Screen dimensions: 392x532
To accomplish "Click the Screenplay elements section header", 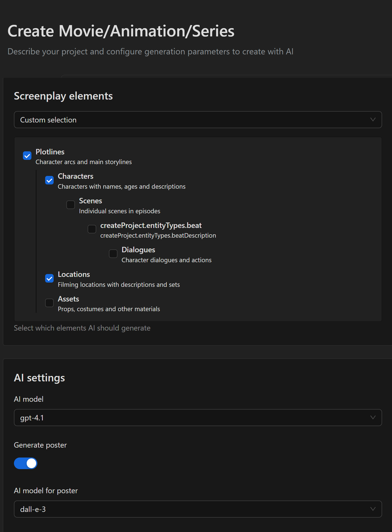I will 63,96.
